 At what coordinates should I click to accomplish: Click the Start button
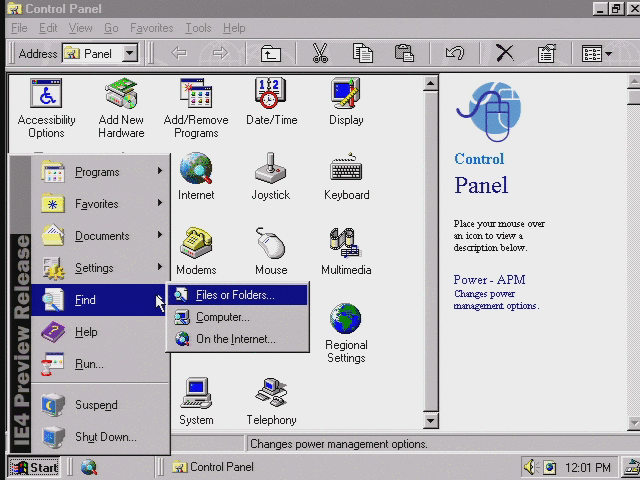point(34,467)
